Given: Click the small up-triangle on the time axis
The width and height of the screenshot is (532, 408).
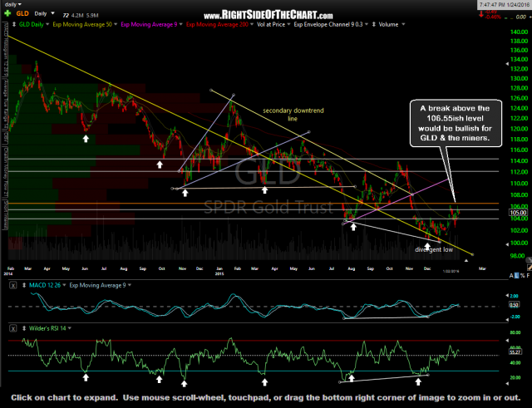Looking at the screenshot, I should click(x=466, y=260).
